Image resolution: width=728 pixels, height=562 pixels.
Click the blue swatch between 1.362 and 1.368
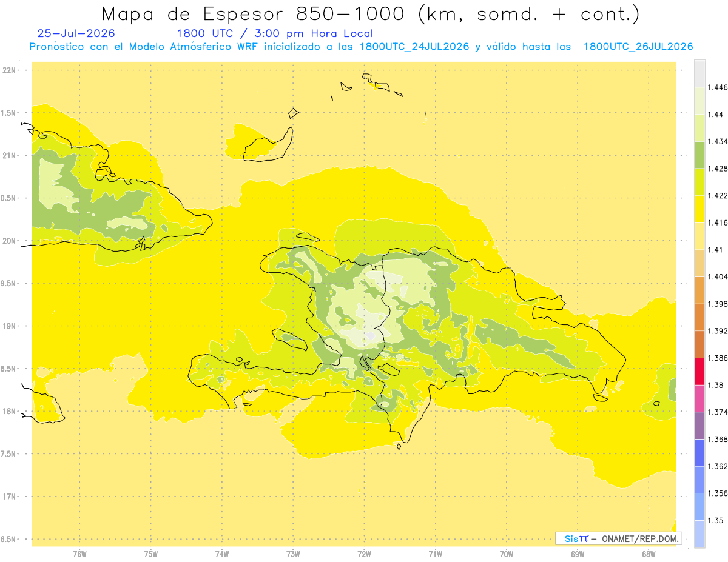pyautogui.click(x=699, y=453)
